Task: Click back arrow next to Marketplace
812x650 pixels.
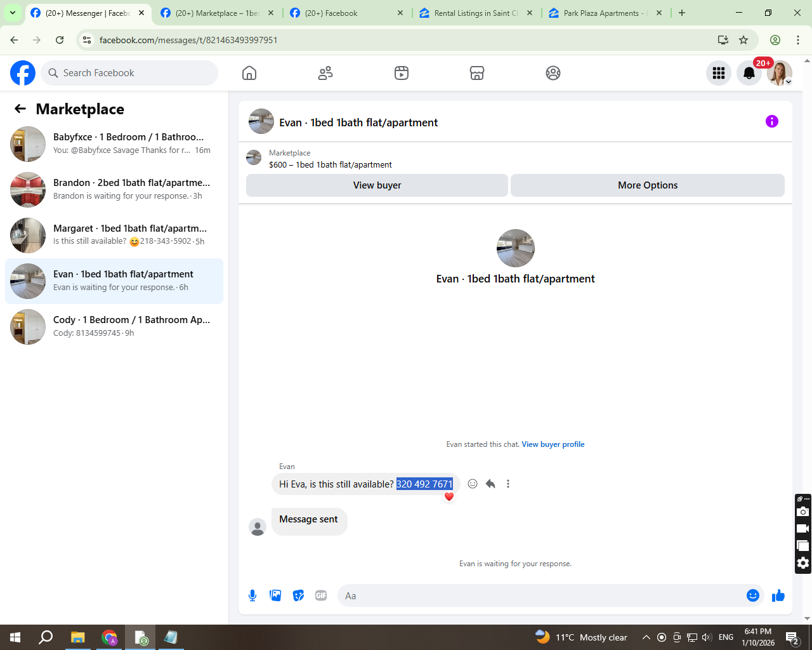Action: 20,109
